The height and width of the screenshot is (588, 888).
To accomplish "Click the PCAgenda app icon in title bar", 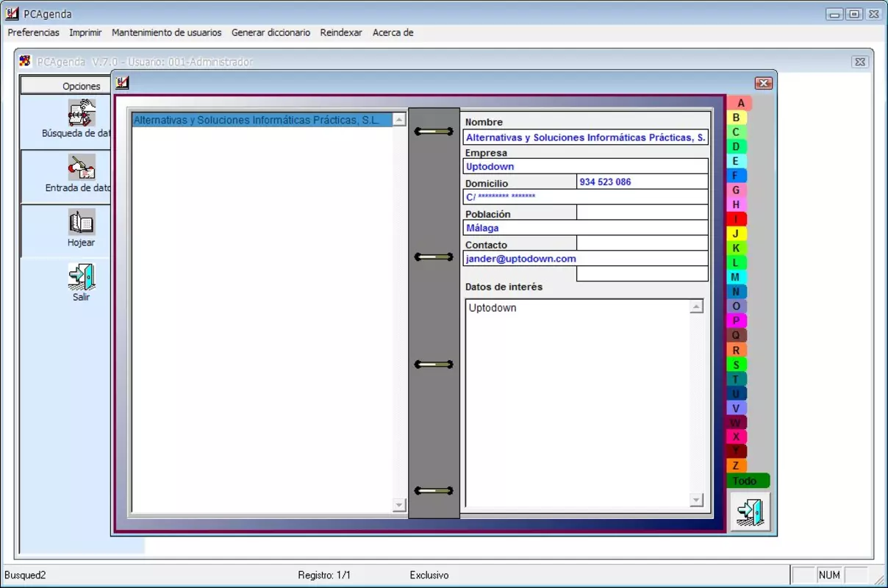I will click(11, 14).
